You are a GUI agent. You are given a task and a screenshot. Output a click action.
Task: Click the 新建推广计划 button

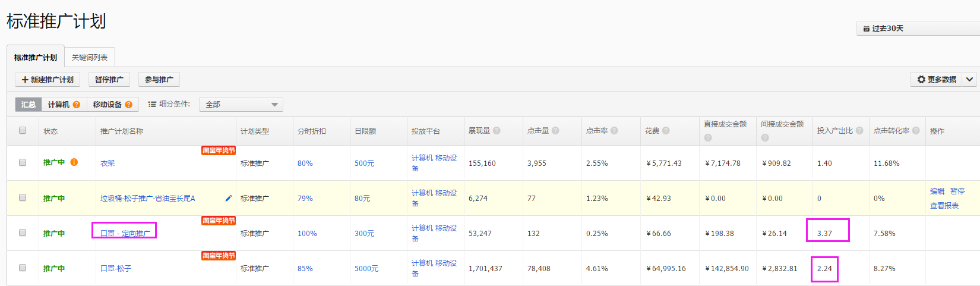48,80
